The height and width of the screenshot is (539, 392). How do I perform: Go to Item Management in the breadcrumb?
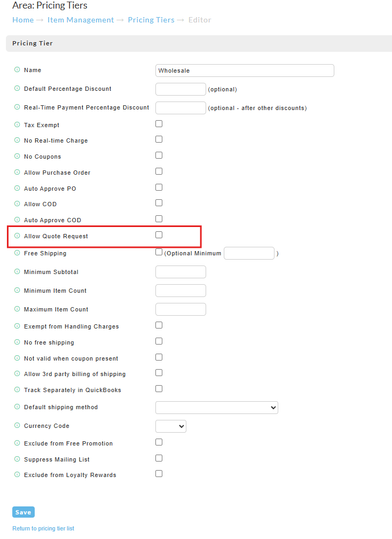point(81,20)
